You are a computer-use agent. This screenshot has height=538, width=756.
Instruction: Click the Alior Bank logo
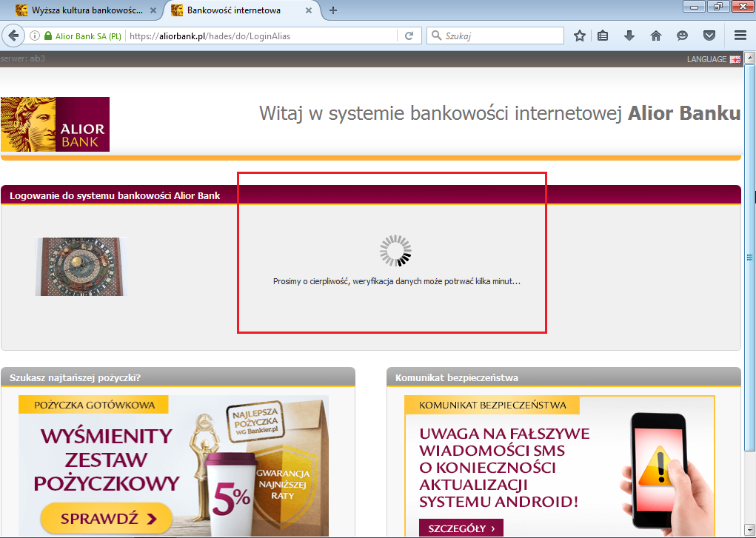(x=55, y=124)
